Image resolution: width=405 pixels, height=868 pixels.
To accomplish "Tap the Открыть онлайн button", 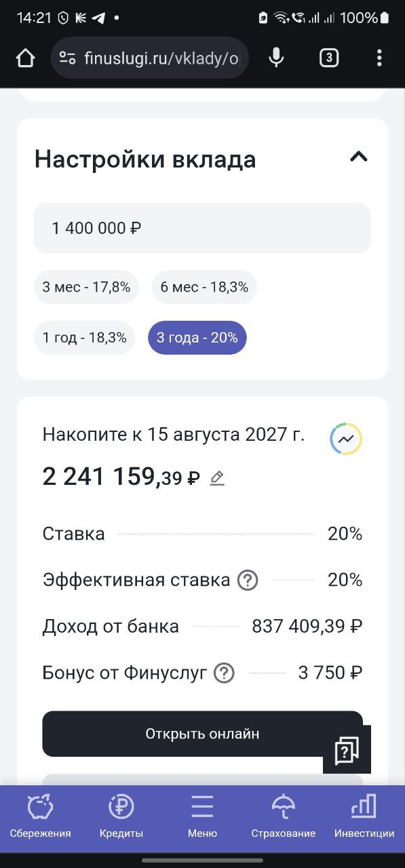I will tap(202, 734).
